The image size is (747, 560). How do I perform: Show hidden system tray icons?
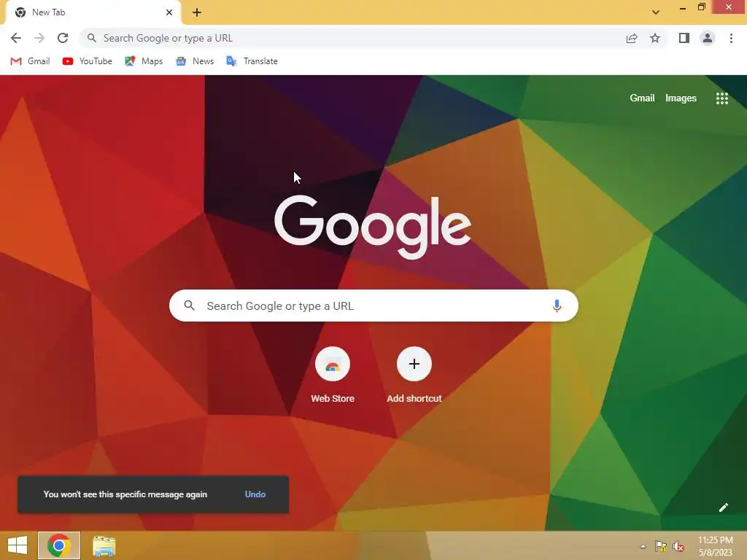[643, 546]
